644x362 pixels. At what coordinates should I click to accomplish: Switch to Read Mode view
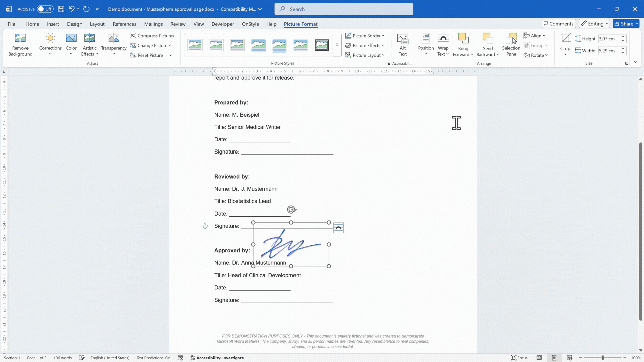tap(539, 358)
